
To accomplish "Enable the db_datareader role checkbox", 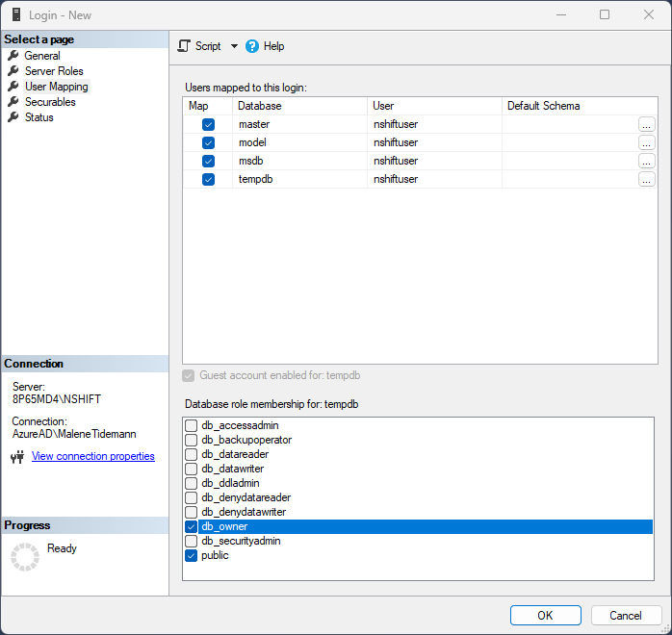I will (192, 454).
